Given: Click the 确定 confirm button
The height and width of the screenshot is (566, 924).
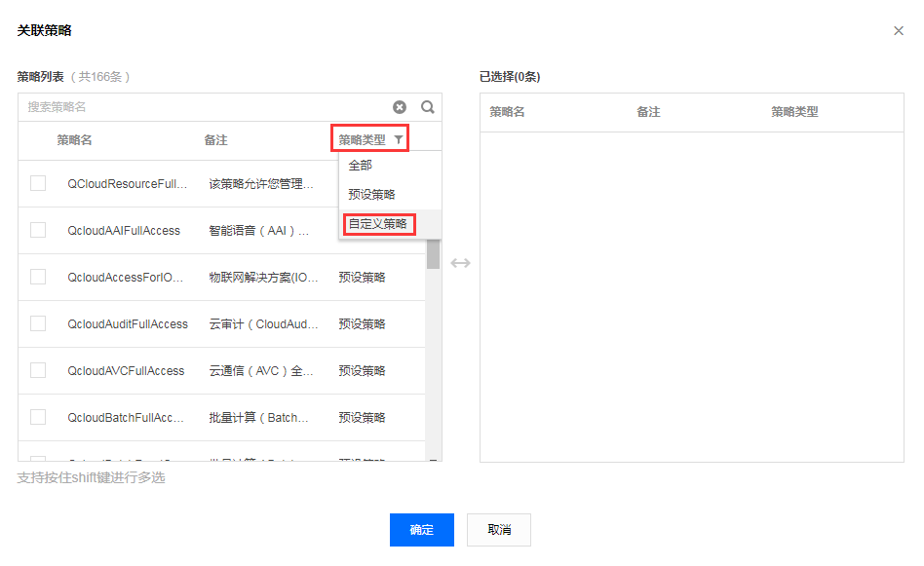Looking at the screenshot, I should tap(422, 530).
